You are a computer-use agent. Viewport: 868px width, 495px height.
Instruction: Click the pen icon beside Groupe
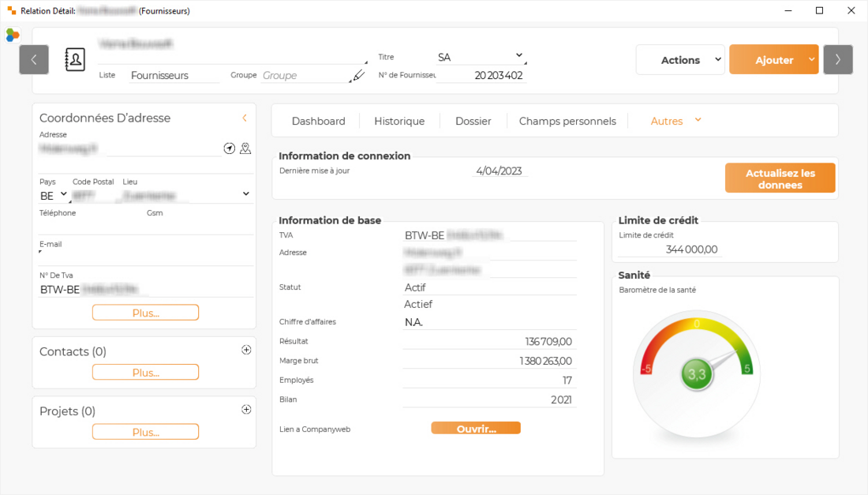pos(359,76)
